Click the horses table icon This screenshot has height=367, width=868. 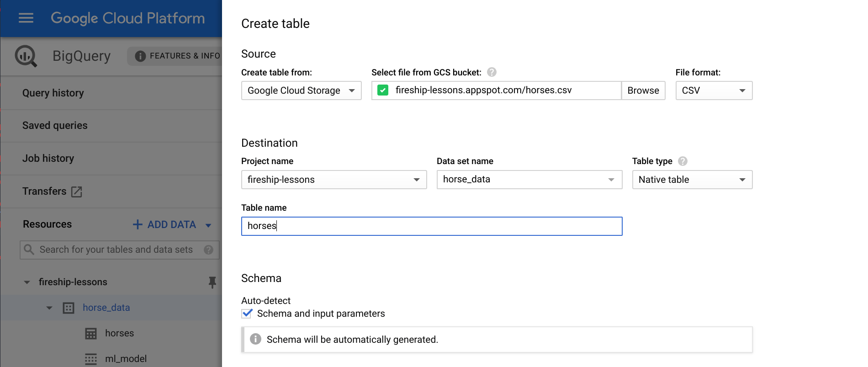point(91,334)
